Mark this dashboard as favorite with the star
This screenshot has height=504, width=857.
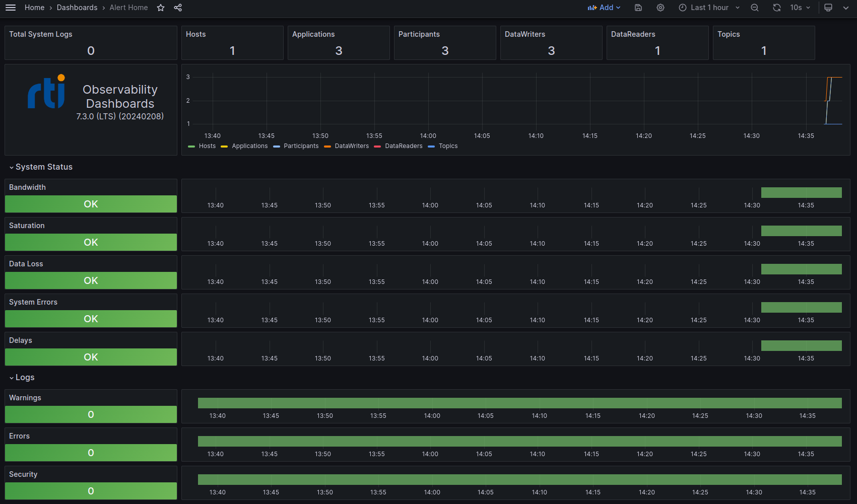pos(160,8)
